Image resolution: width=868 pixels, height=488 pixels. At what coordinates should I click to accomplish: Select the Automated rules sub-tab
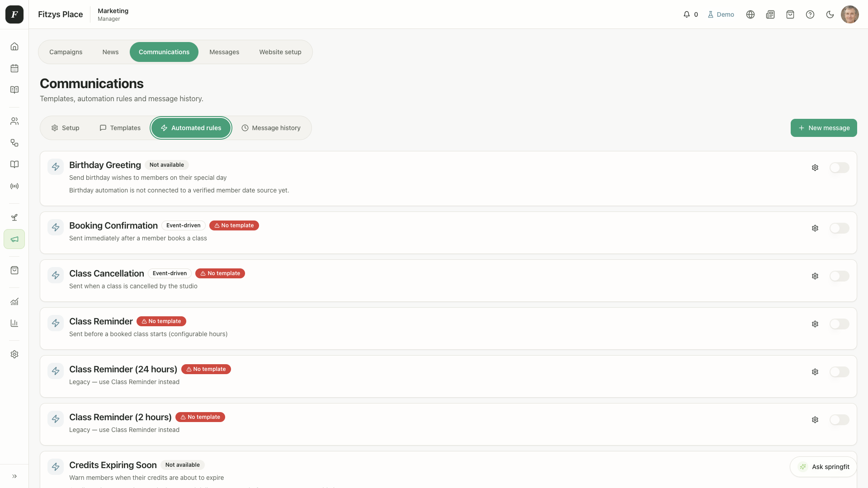(x=191, y=128)
